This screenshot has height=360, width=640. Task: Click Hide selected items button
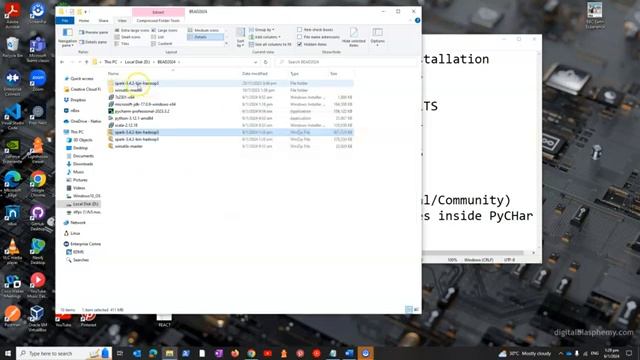click(x=354, y=37)
